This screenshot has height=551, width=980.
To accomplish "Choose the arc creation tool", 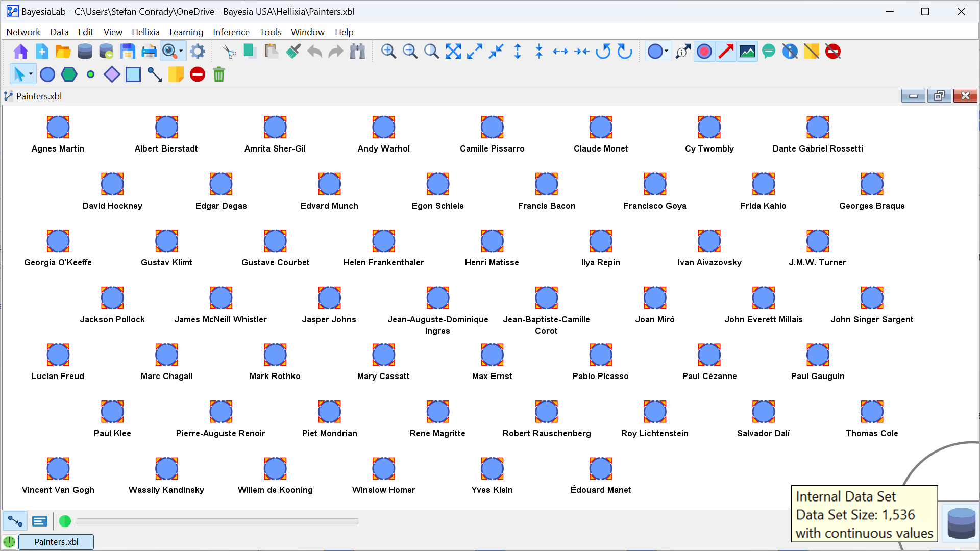I will (x=155, y=74).
